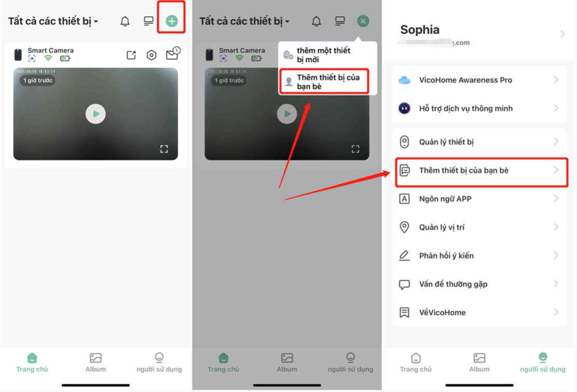
Task: Open Sophia profile chevron
Action: pyautogui.click(x=562, y=34)
